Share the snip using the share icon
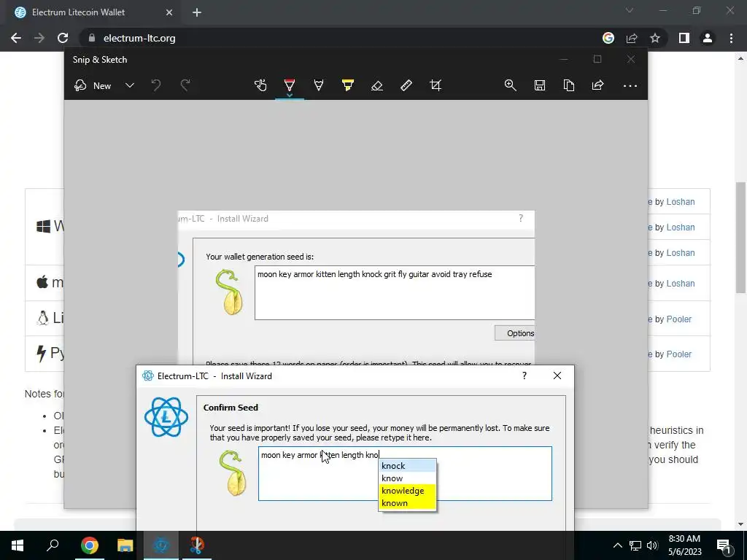The height and width of the screenshot is (560, 747). [x=598, y=86]
